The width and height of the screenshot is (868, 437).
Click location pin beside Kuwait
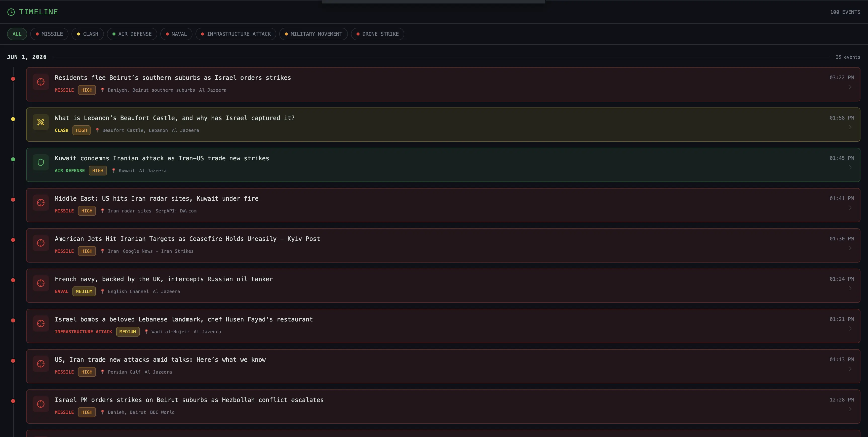(113, 171)
